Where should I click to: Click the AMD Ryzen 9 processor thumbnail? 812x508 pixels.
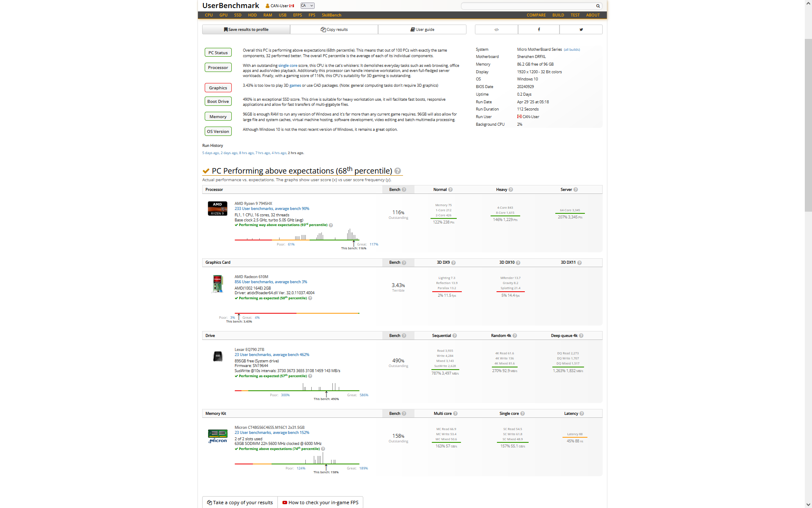pos(217,208)
